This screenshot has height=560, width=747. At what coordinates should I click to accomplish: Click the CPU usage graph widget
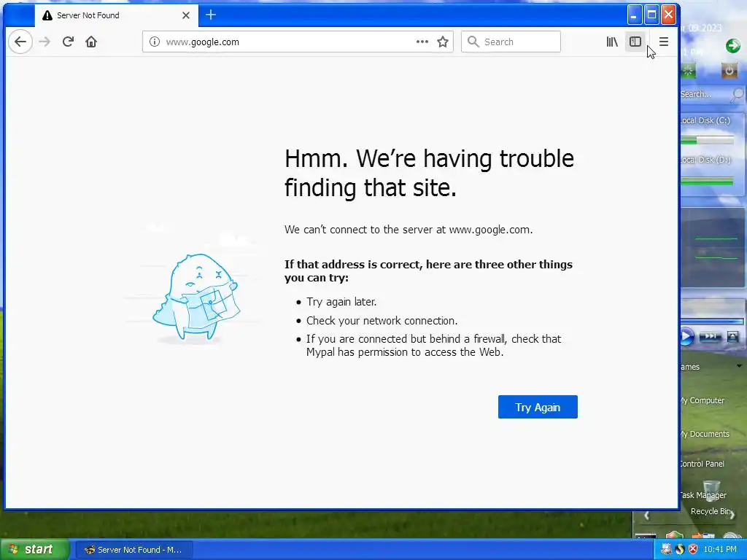[713, 248]
